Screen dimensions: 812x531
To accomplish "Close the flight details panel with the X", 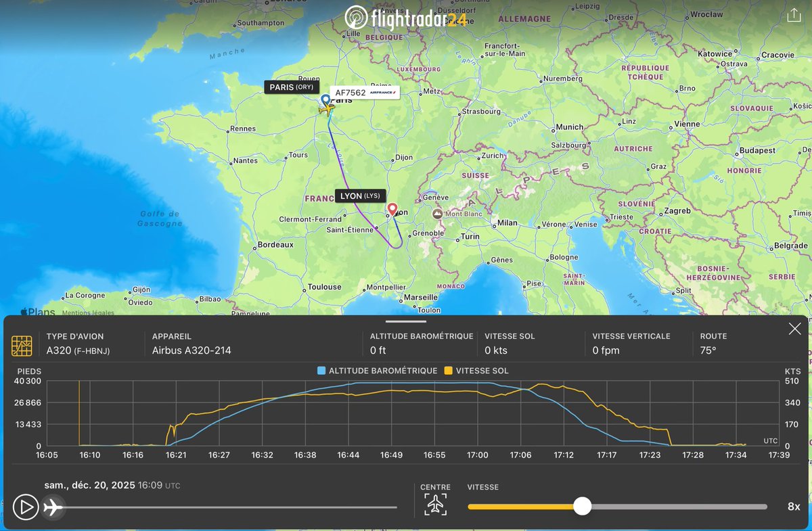I will coord(794,329).
